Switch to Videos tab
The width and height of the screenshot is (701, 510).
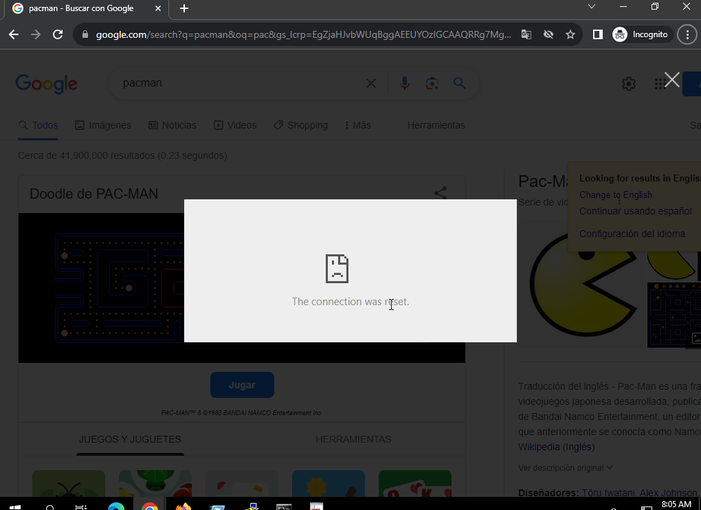tap(235, 125)
